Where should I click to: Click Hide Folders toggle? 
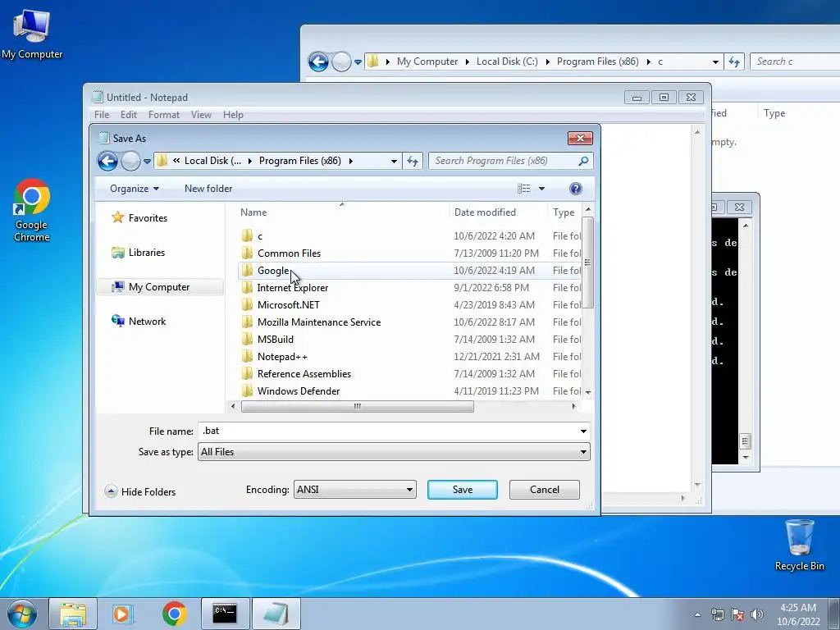(x=140, y=492)
